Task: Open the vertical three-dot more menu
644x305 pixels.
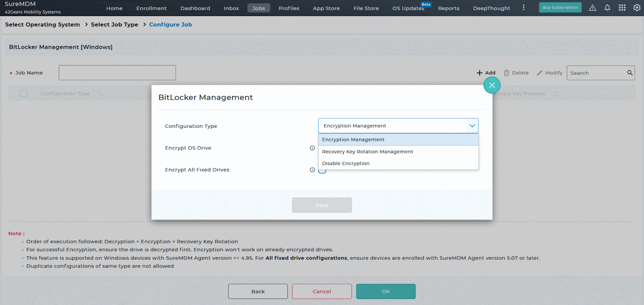Action: [x=523, y=8]
